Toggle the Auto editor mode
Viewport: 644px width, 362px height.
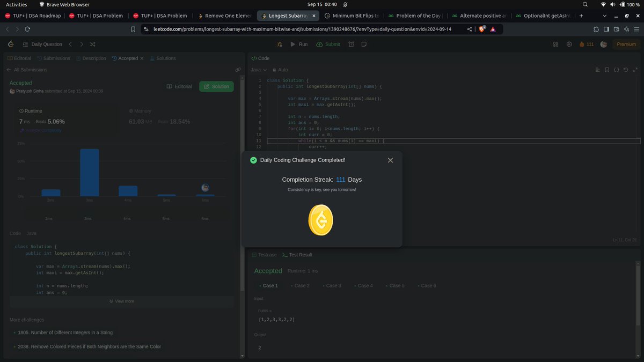pyautogui.click(x=280, y=70)
